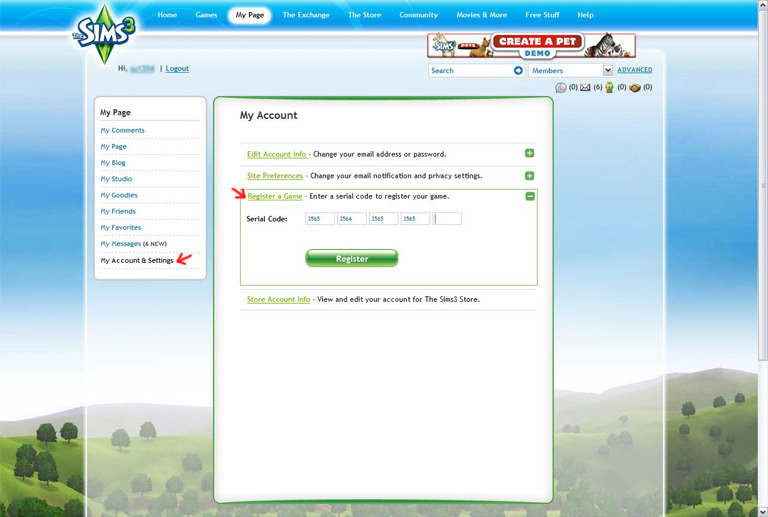Open the Community navigation item

point(418,15)
